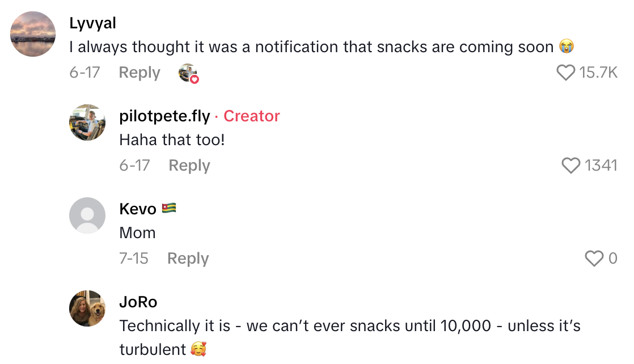Click the liked-by-creator badge under Lyvyal's comment
Screen dimensions: 634x364
click(x=188, y=73)
